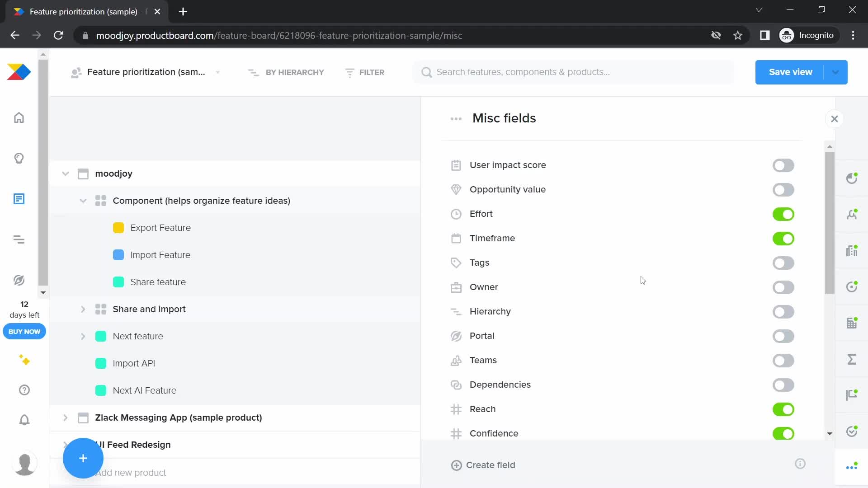Open the browser tab search dropdown
Screen dimensions: 868x488
759,10
